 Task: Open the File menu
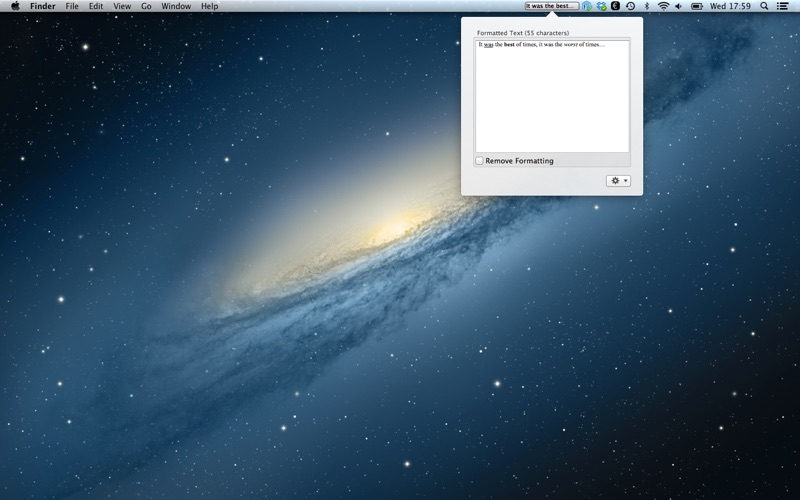(x=72, y=6)
